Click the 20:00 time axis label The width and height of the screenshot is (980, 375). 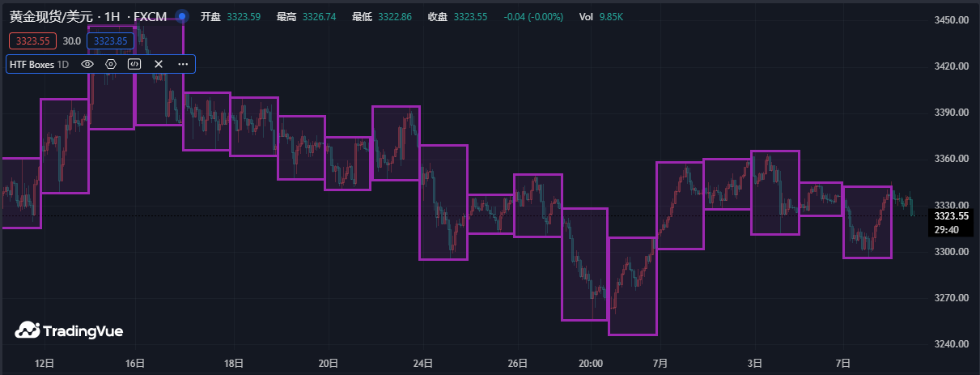pos(591,363)
